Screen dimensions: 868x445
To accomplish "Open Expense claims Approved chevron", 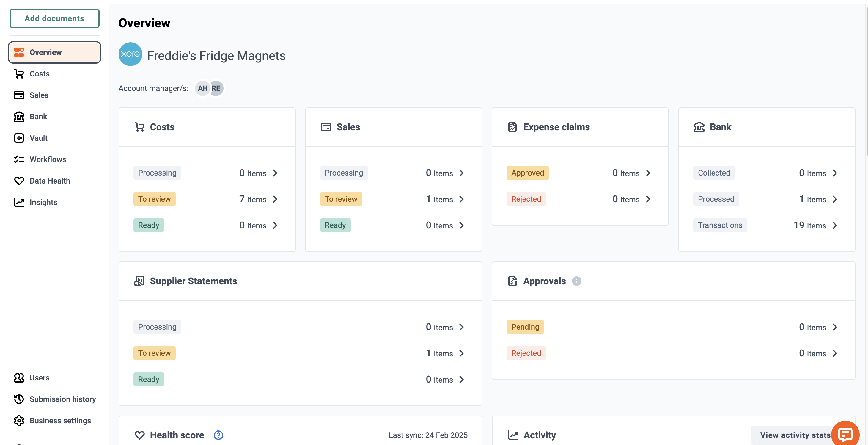I will pos(648,173).
